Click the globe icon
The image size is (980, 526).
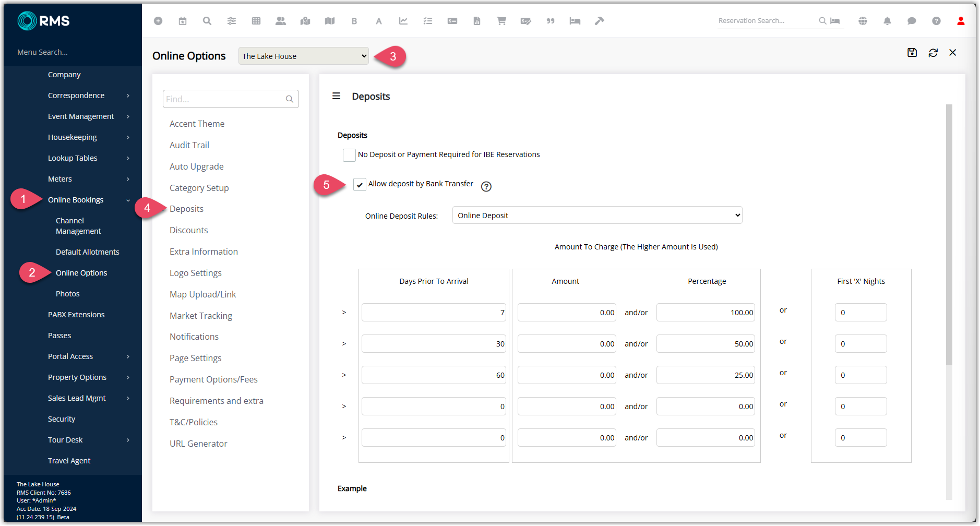click(x=863, y=21)
